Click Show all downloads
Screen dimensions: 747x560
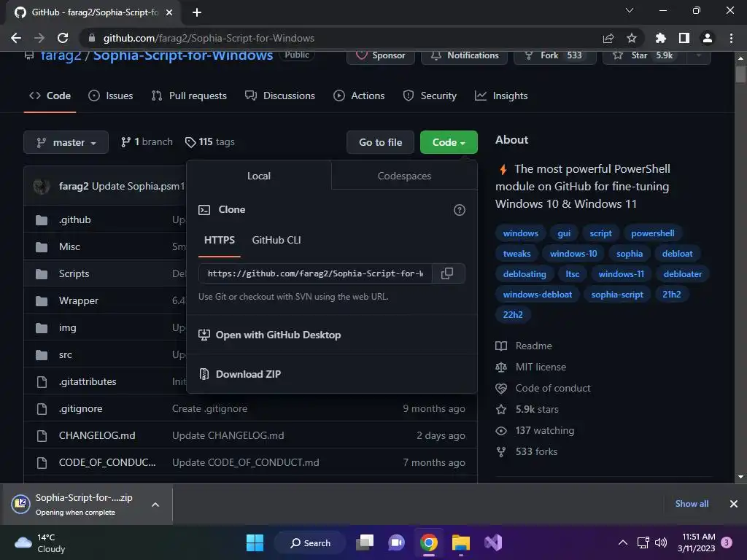tap(692, 504)
